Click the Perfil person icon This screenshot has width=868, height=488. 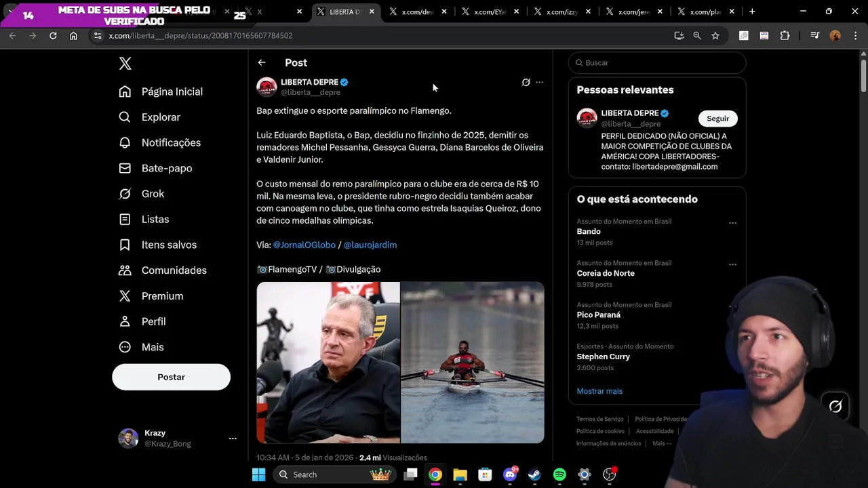125,321
